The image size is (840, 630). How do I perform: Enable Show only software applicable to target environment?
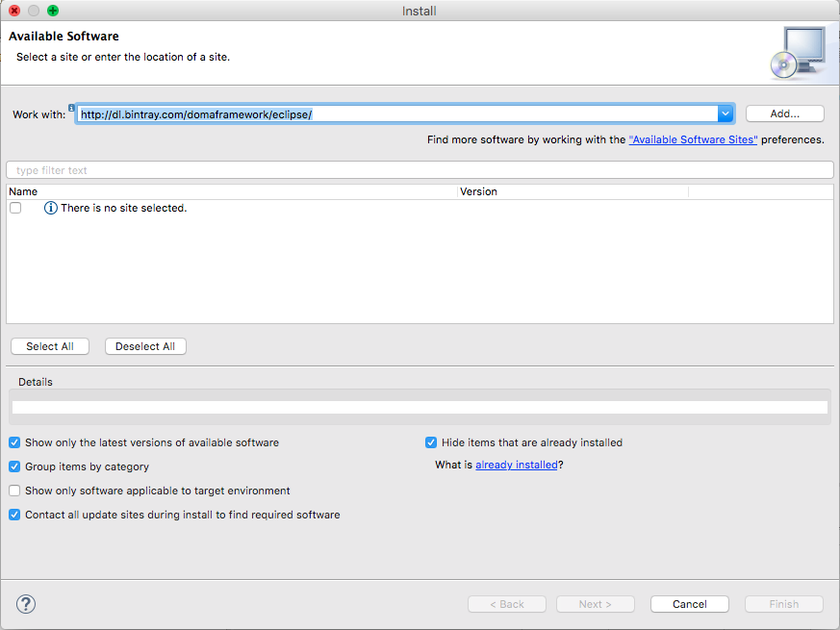pyautogui.click(x=14, y=491)
